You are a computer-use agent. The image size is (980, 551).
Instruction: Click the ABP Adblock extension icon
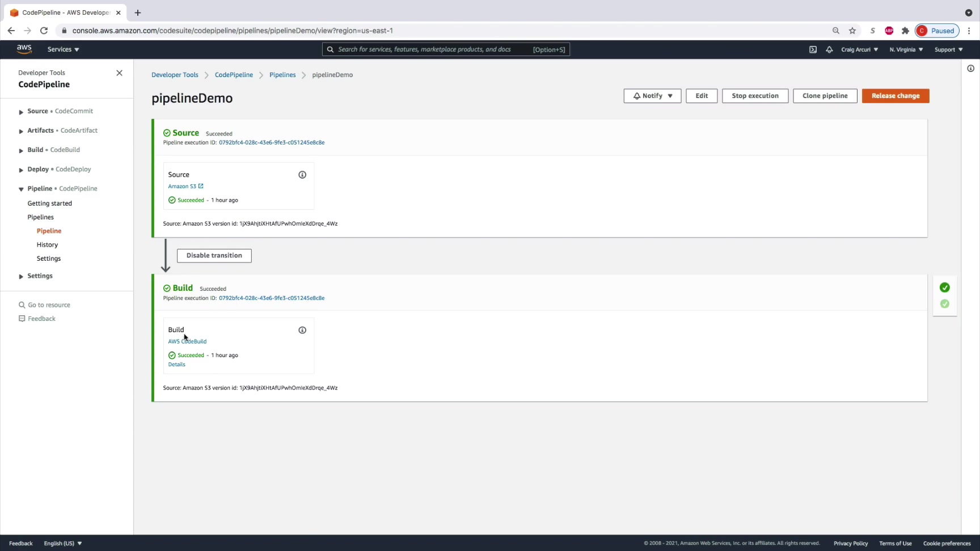tap(889, 31)
